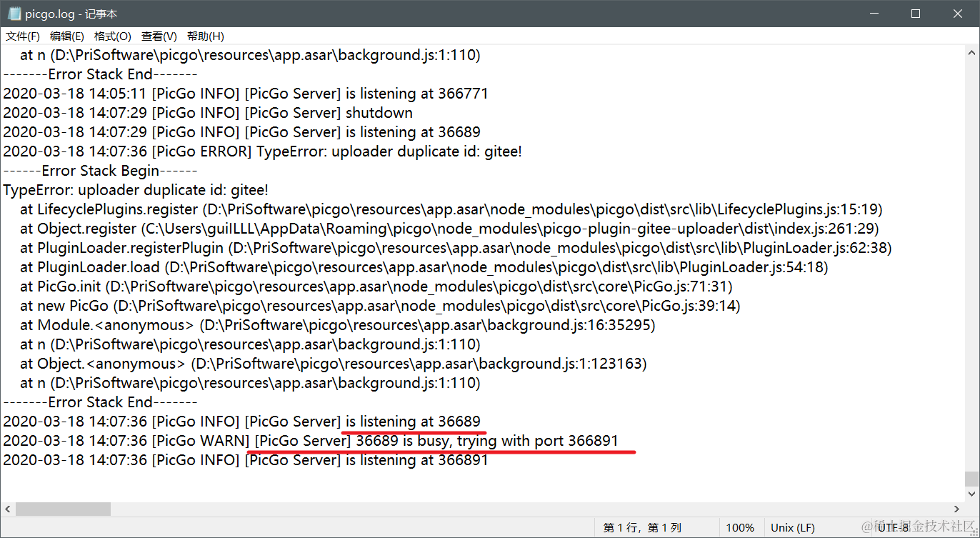Screen dimensions: 980x538
Task: Click the '[PicGo Server] shutdown' log line
Action: [x=208, y=113]
